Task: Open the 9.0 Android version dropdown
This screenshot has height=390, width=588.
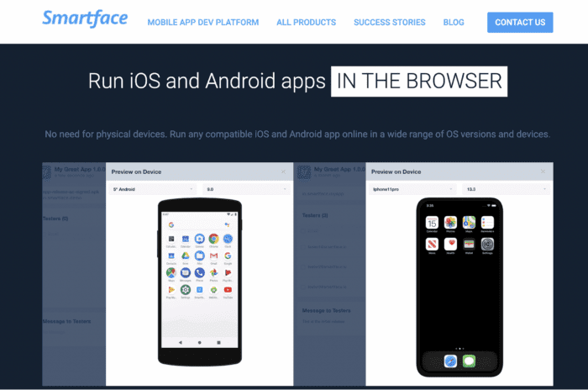Action: [x=246, y=189]
